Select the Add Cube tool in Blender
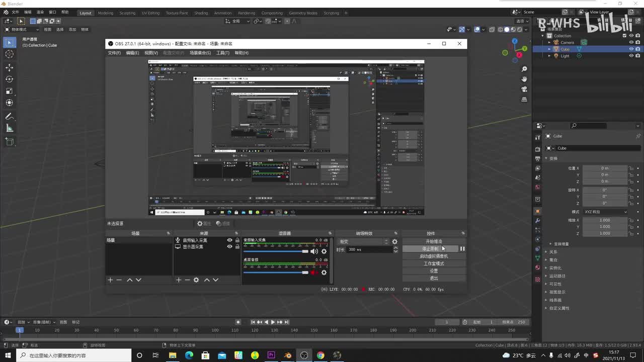 click(9, 142)
